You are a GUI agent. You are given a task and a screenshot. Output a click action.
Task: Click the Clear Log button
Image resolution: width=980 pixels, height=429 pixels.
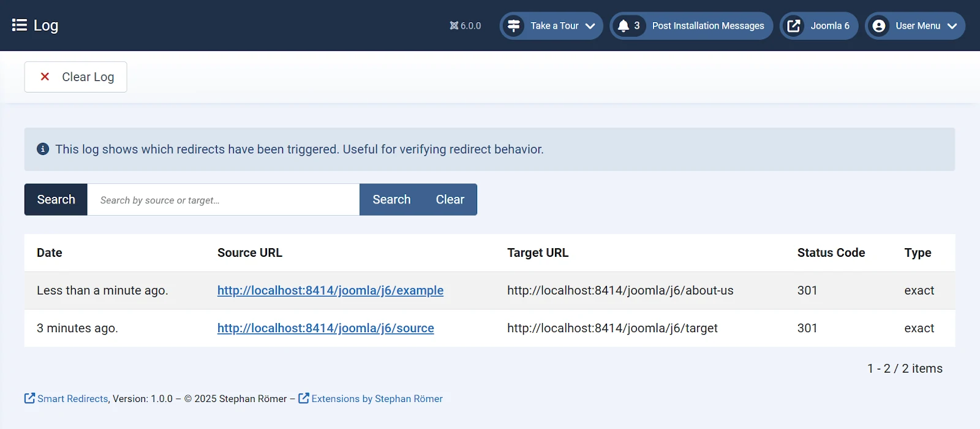pyautogui.click(x=75, y=77)
